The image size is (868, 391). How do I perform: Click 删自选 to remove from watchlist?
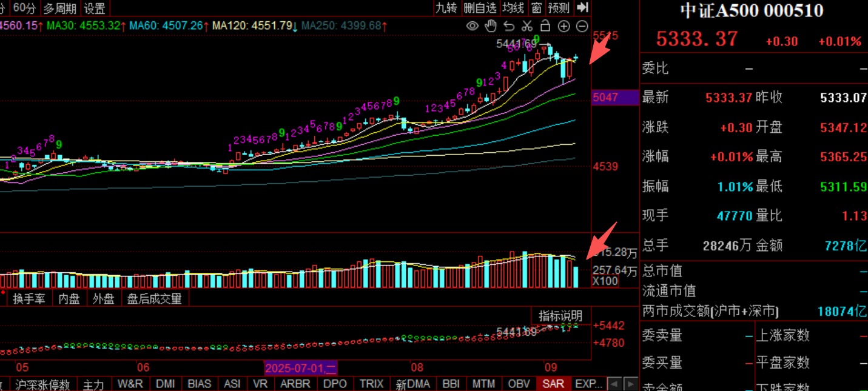pos(480,8)
